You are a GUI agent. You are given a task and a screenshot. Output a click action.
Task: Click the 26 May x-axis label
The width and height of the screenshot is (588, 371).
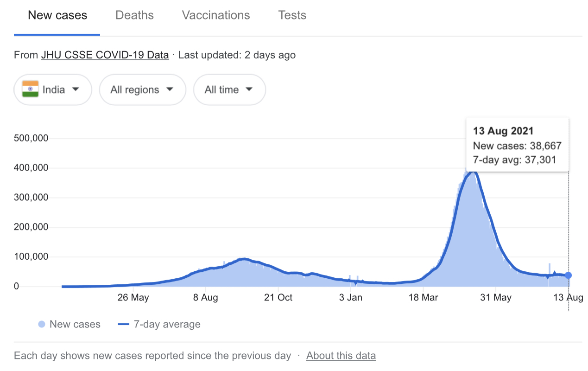click(x=133, y=298)
